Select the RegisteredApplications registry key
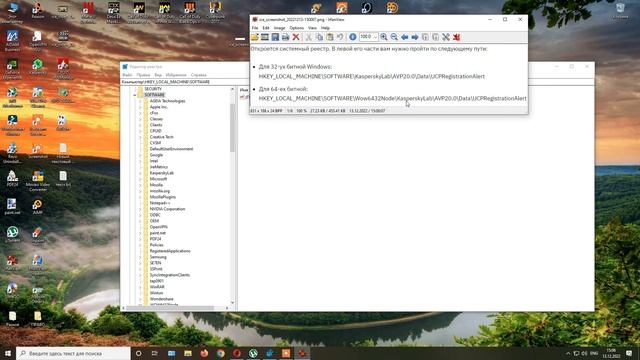This screenshot has height=360, width=640. (x=170, y=251)
